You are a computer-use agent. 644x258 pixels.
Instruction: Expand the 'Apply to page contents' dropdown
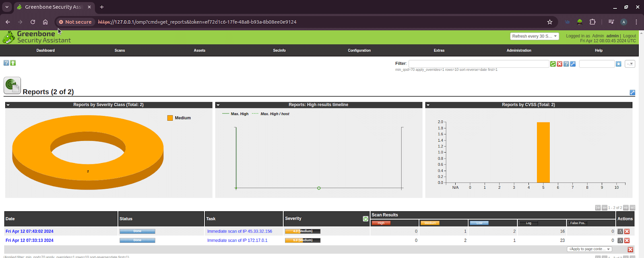[x=589, y=249]
